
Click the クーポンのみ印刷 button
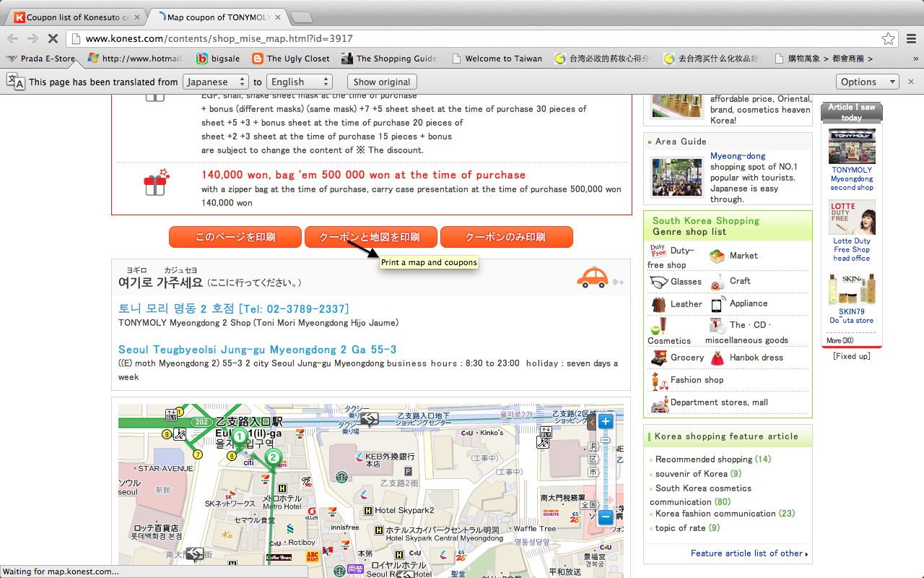506,237
